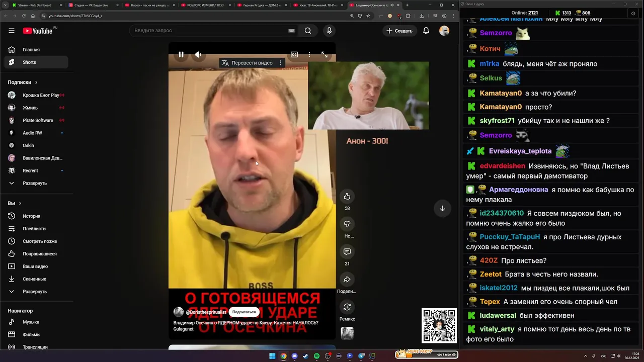Open the Short's sound thumbnail under Remix
644x362 pixels.
point(347,333)
